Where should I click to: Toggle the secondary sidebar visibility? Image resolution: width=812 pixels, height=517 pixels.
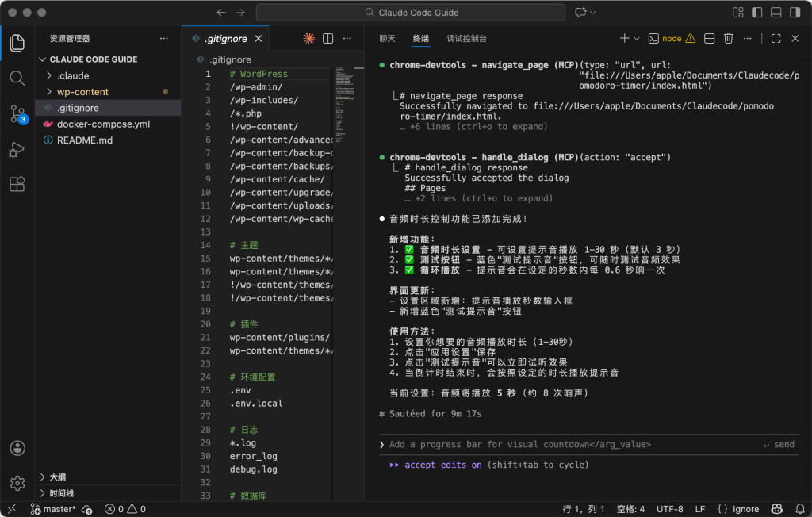click(794, 13)
